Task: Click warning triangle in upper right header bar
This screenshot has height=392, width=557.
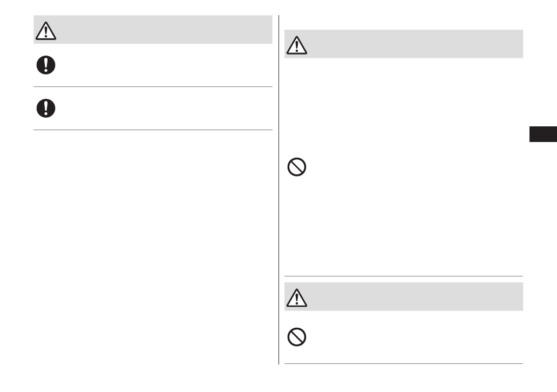Action: (297, 46)
